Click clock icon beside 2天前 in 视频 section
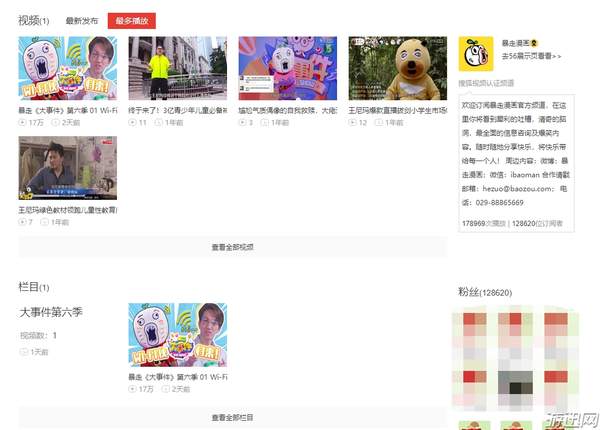Screen dimensions: 600x430 coord(56,122)
